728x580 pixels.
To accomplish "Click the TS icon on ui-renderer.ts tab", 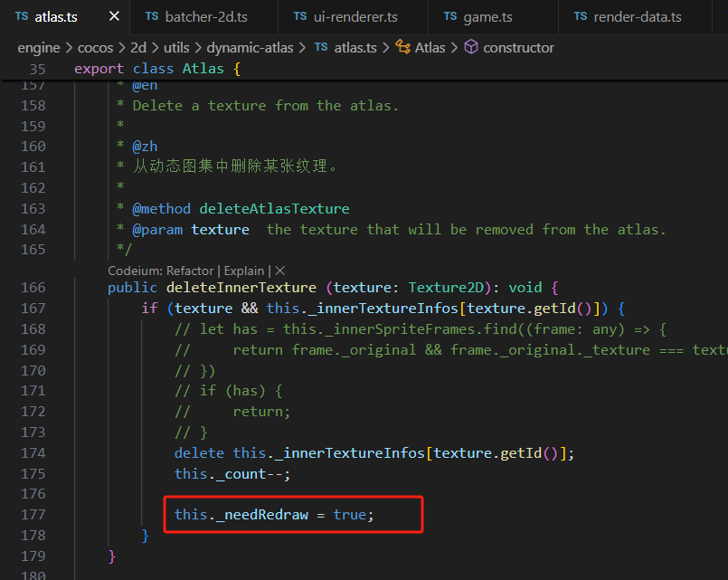I will point(300,16).
